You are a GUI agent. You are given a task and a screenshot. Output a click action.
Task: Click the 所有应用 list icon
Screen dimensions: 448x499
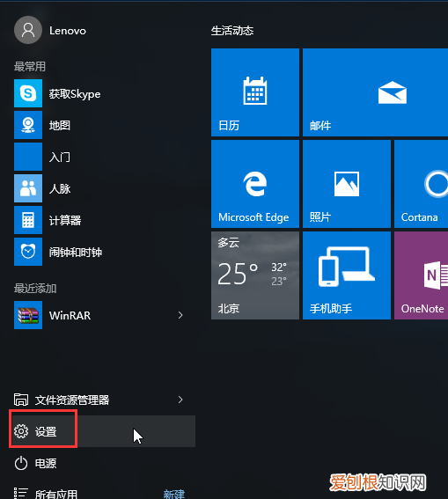(x=21, y=493)
